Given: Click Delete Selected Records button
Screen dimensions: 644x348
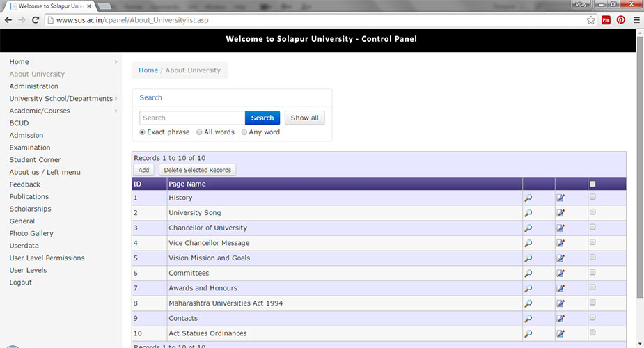Looking at the screenshot, I should (x=198, y=170).
